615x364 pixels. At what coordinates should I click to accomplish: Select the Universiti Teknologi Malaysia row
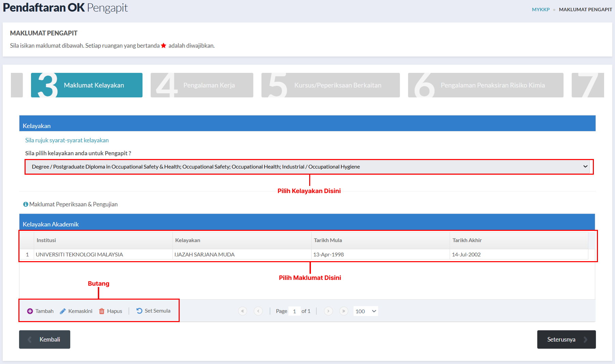(x=307, y=254)
